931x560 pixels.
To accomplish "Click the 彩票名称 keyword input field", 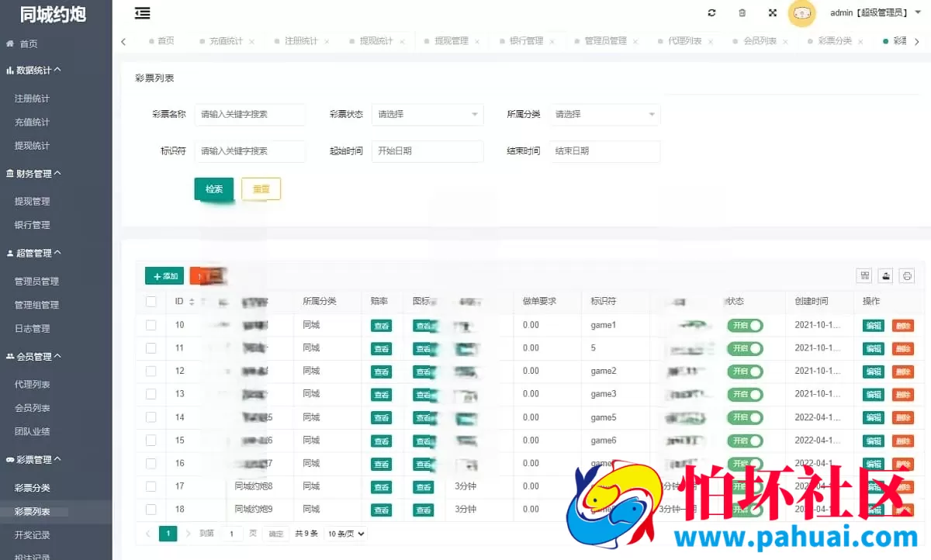I will (251, 114).
